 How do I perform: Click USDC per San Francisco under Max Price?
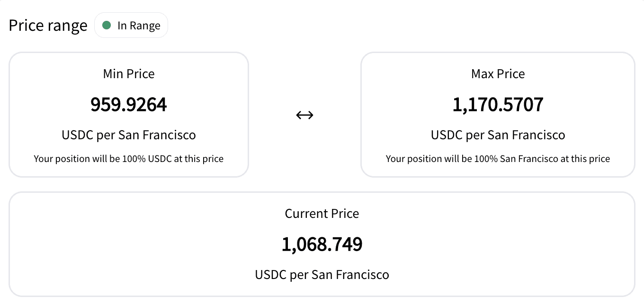pyautogui.click(x=498, y=135)
